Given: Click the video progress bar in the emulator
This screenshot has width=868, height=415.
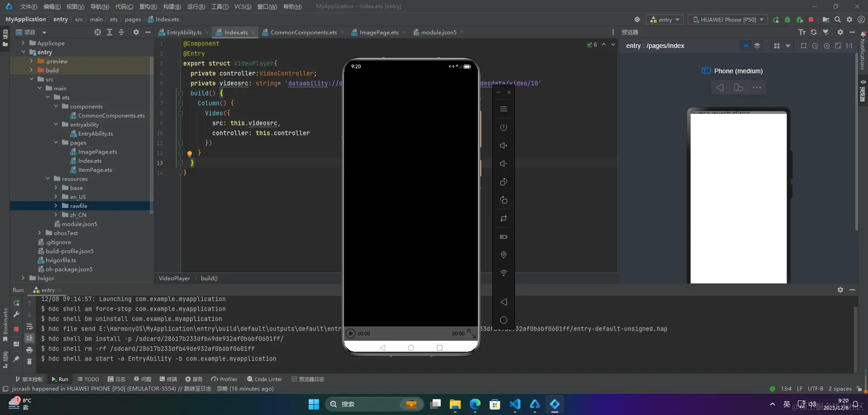Looking at the screenshot, I should point(410,334).
